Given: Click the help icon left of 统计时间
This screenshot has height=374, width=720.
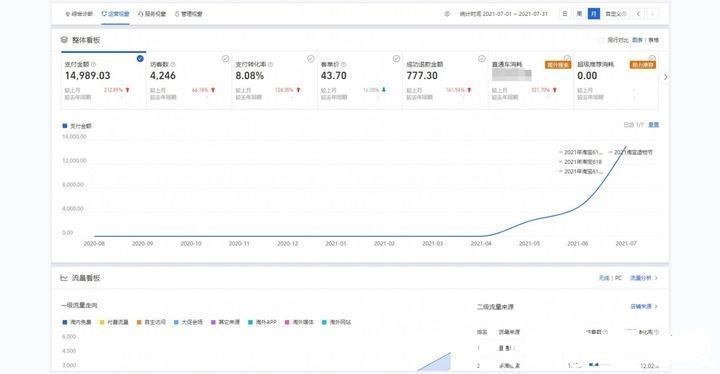Looking at the screenshot, I should pyautogui.click(x=447, y=14).
